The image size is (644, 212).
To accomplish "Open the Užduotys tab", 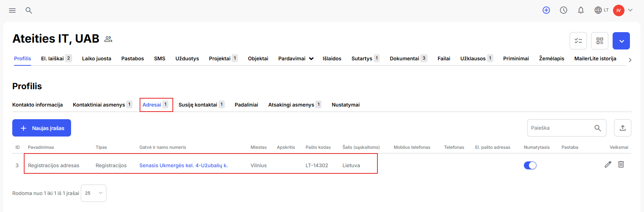I will point(187,59).
